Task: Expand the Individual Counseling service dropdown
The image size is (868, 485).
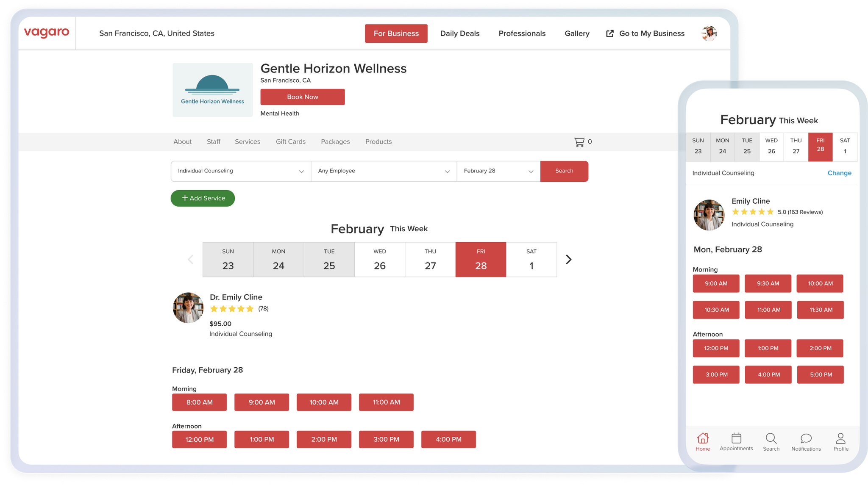Action: point(241,171)
